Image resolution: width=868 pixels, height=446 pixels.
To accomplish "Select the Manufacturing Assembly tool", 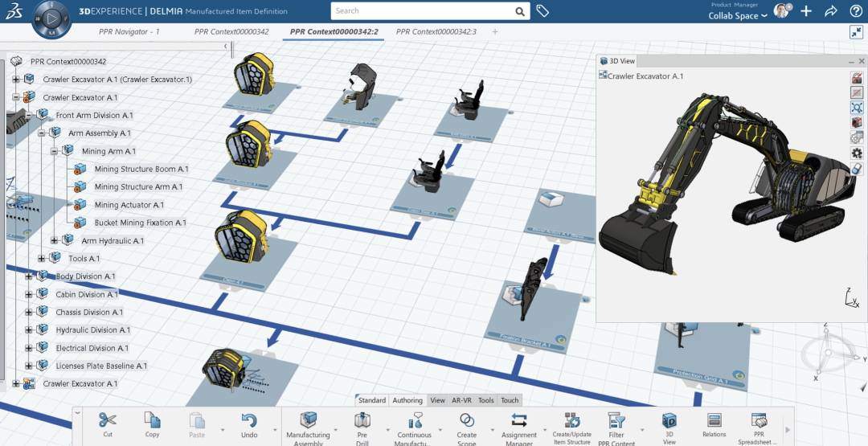I will click(x=309, y=420).
